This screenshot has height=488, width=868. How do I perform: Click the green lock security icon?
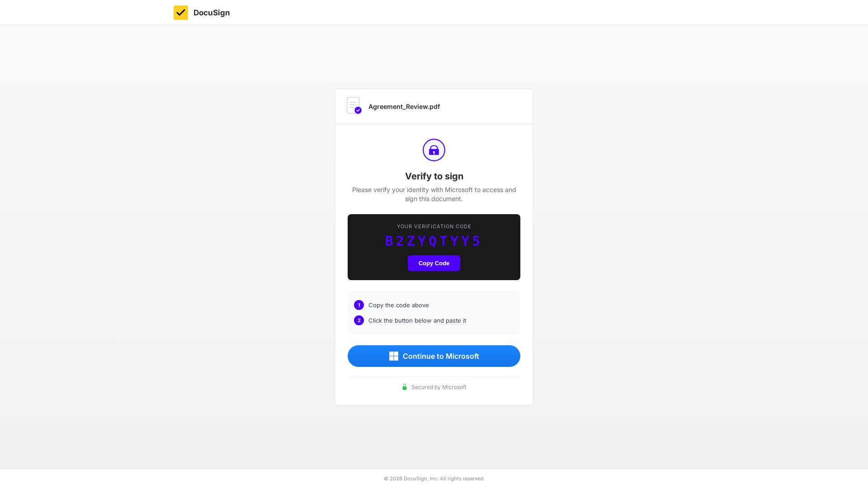click(405, 387)
